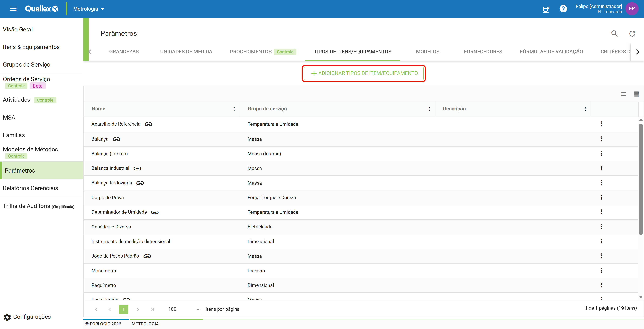Click the Qualiex logo
Image resolution: width=644 pixels, height=329 pixels.
click(42, 9)
